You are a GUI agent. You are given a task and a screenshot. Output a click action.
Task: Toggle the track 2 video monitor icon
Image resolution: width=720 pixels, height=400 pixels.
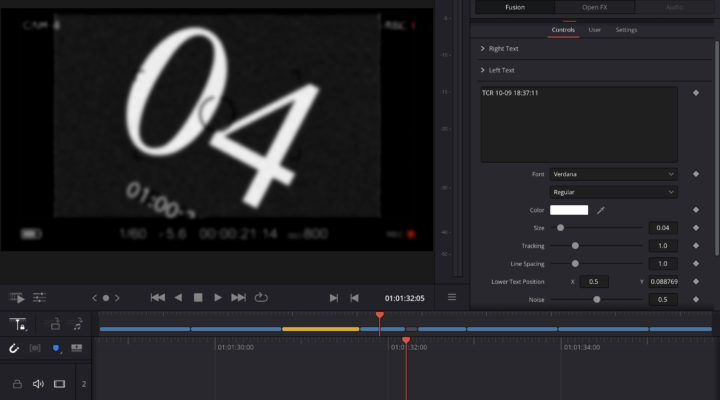[x=59, y=384]
